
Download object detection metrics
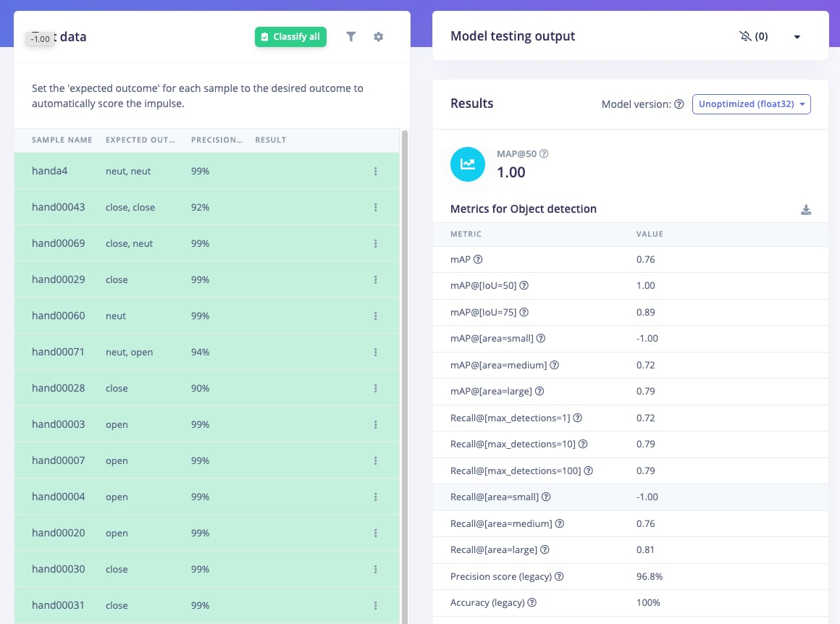click(806, 209)
